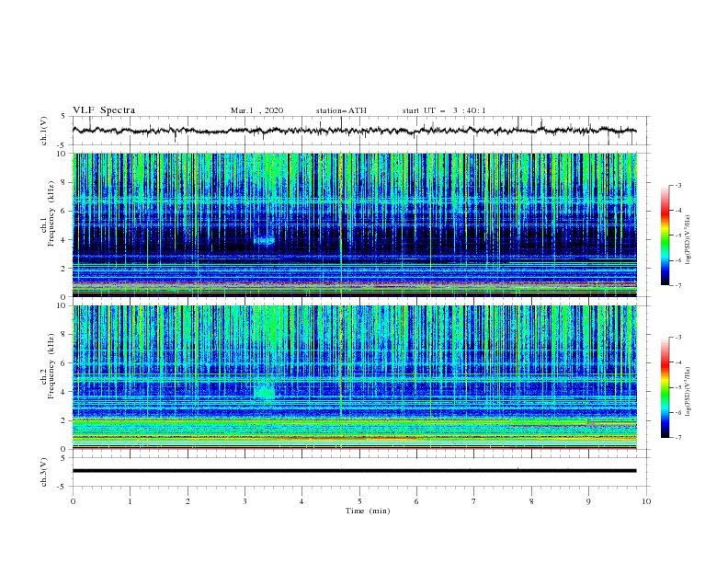The height and width of the screenshot is (563, 728).
Task: Click time axis tick label "0"
Action: 73,501
